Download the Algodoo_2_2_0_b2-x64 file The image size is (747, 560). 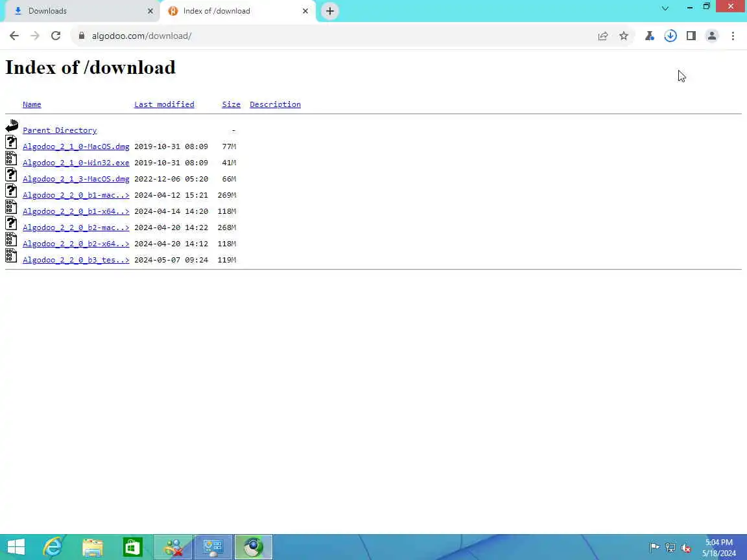76,243
